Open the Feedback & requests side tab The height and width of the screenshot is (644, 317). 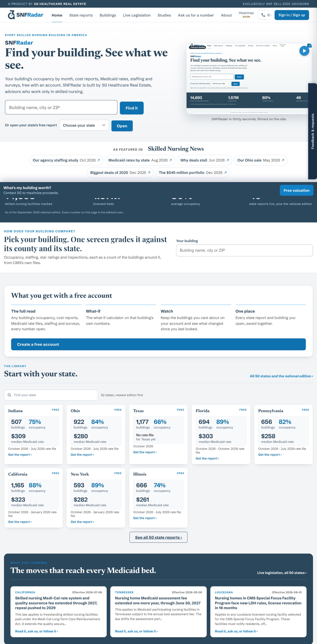(313, 131)
